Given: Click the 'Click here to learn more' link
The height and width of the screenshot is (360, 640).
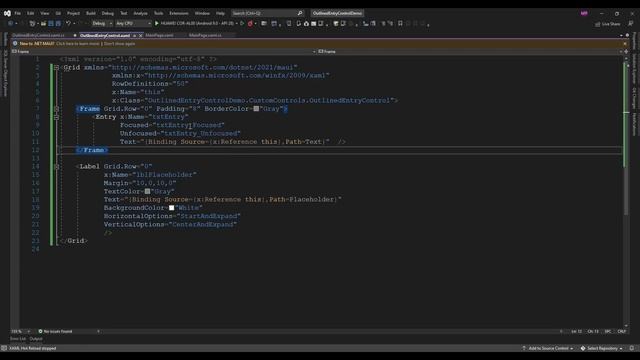Looking at the screenshot, I should click(78, 44).
